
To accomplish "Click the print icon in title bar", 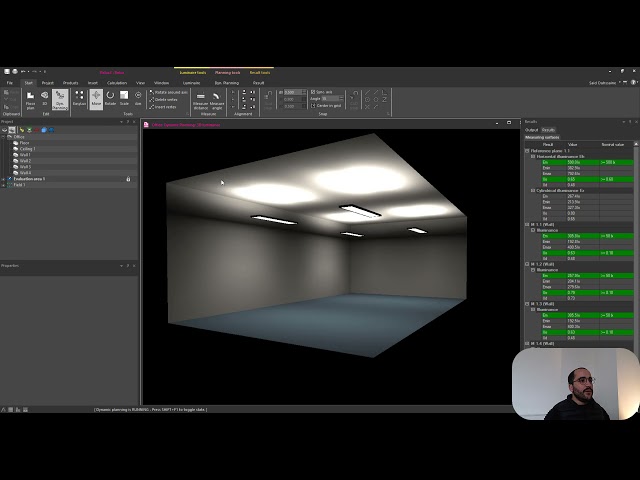I will point(15,71).
